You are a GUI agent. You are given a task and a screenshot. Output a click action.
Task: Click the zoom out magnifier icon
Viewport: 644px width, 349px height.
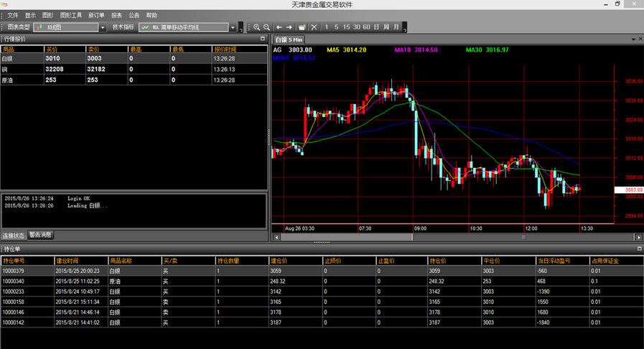[x=266, y=27]
